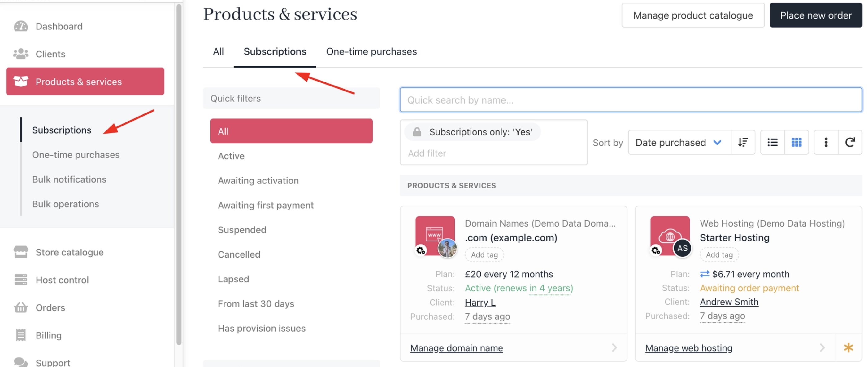Click gear badge on domain names card

[x=420, y=251]
